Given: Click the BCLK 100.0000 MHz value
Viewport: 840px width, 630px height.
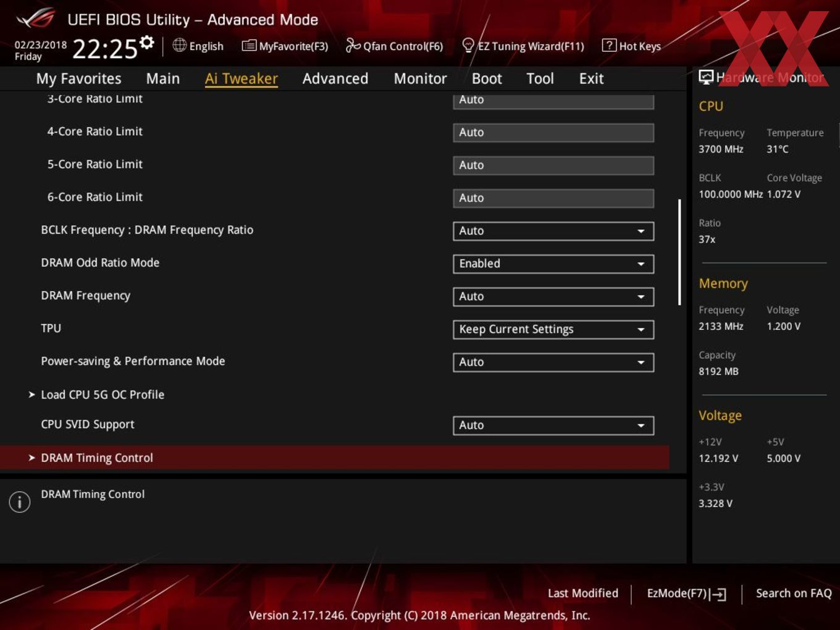Looking at the screenshot, I should tap(731, 194).
